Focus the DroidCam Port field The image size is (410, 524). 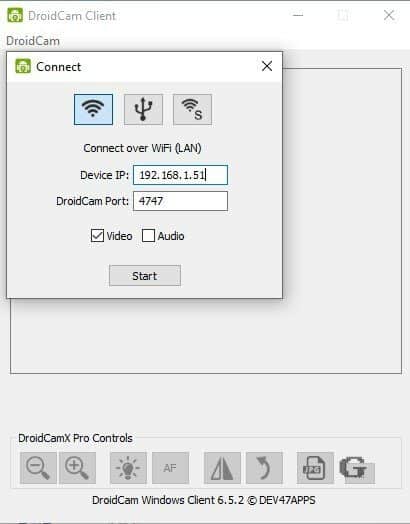coord(180,201)
